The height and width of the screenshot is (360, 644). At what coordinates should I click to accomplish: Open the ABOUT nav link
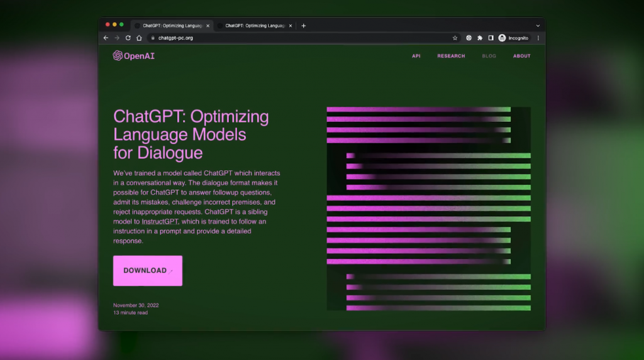point(521,56)
